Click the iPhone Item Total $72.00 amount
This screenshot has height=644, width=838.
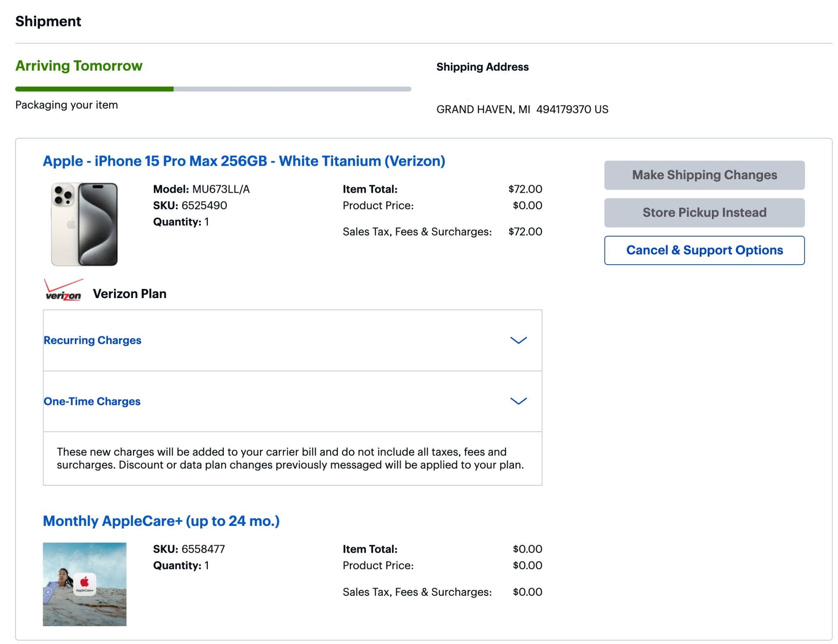coord(525,189)
